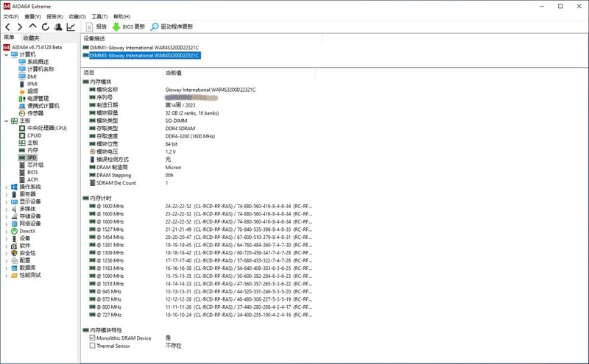Click 驱动程序更新 driver update button

point(172,26)
